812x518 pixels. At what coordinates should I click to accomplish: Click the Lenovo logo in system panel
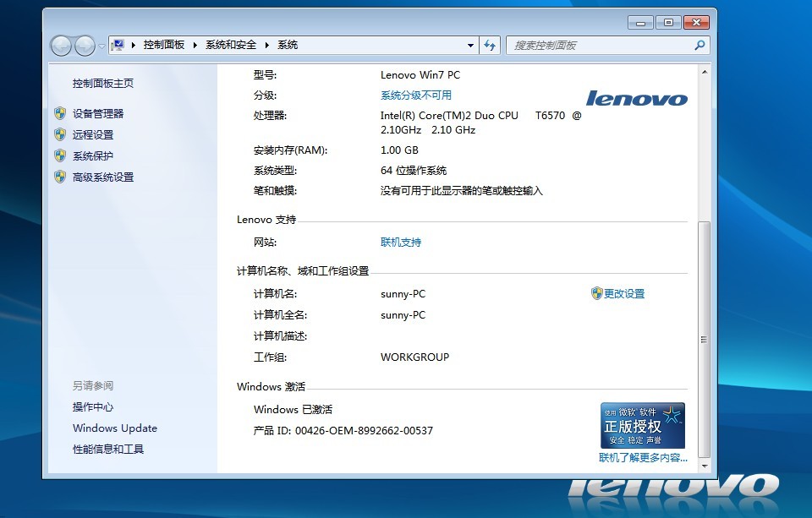point(636,98)
